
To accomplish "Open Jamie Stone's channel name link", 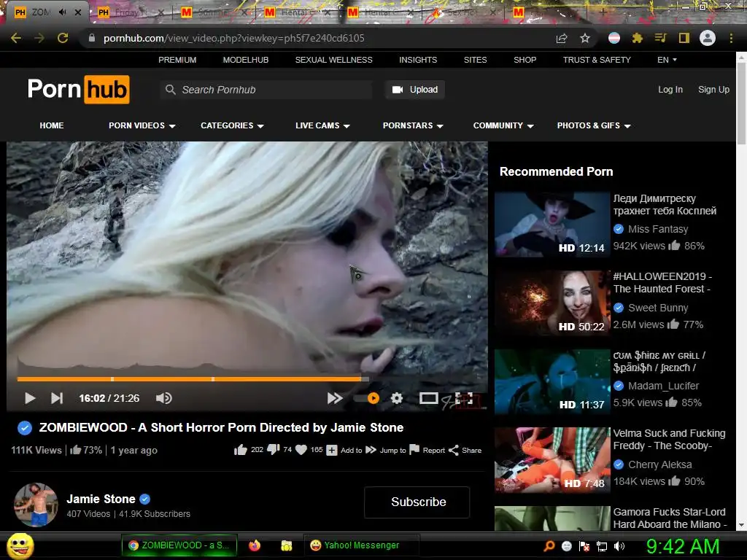I will (x=101, y=499).
